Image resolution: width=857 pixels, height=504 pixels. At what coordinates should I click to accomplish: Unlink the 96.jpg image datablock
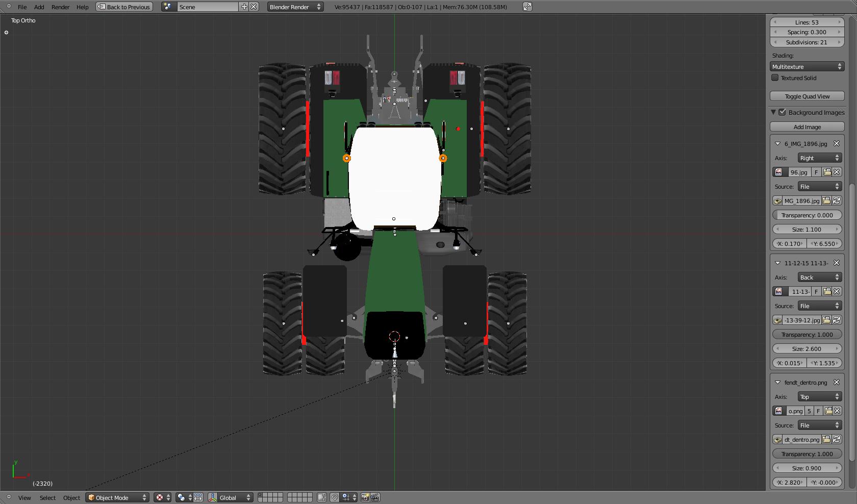(x=837, y=172)
